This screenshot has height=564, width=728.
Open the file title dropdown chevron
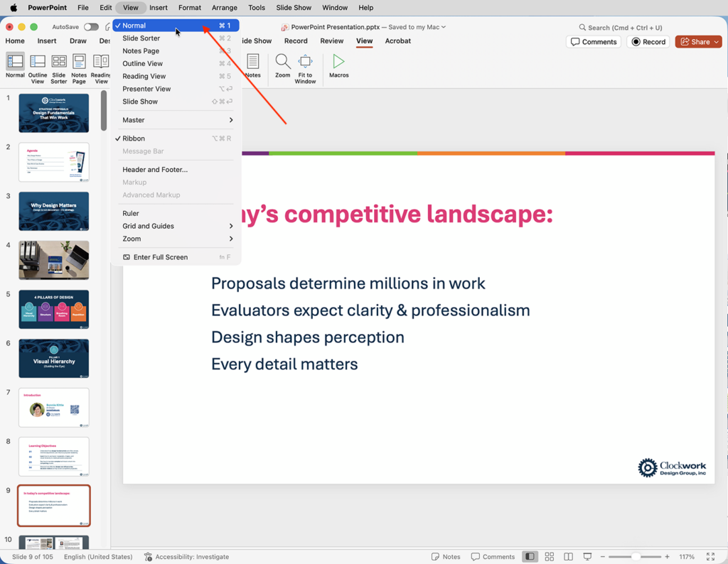coord(444,27)
